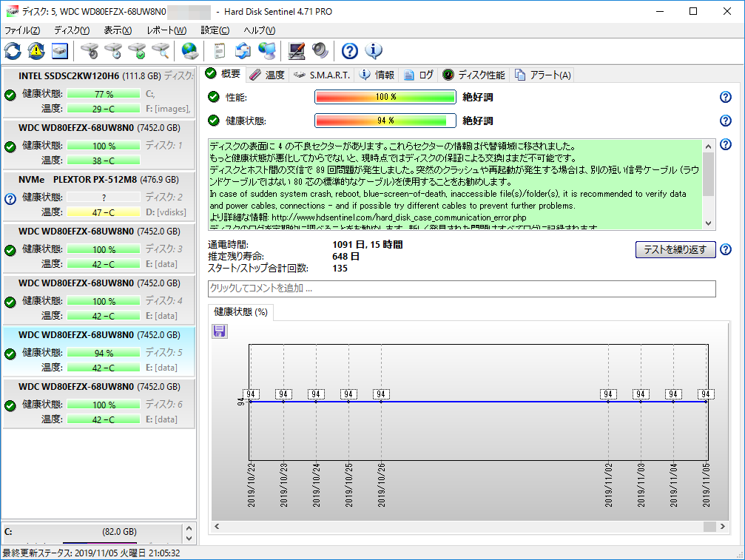The width and height of the screenshot is (745, 560).
Task: Select the 健康状態 (%) graph tab
Action: click(x=240, y=312)
